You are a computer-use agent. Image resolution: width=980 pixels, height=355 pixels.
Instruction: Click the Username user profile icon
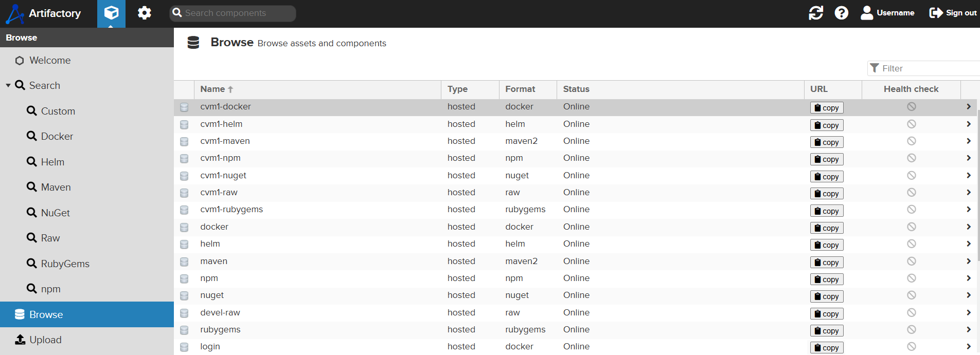coord(867,13)
